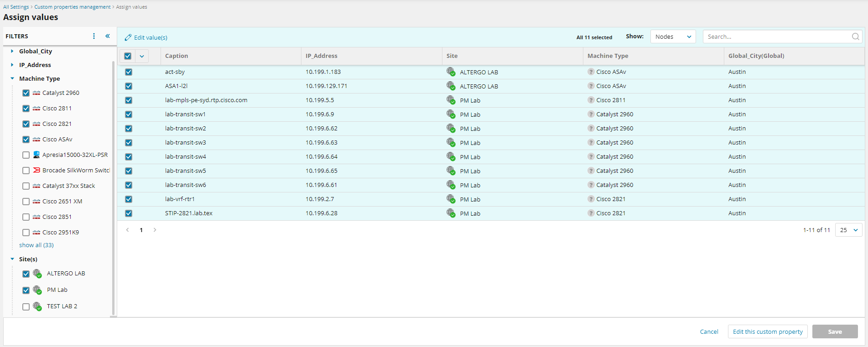Open the Show Nodes dropdown
Viewport: 868px width, 347px height.
click(x=673, y=36)
